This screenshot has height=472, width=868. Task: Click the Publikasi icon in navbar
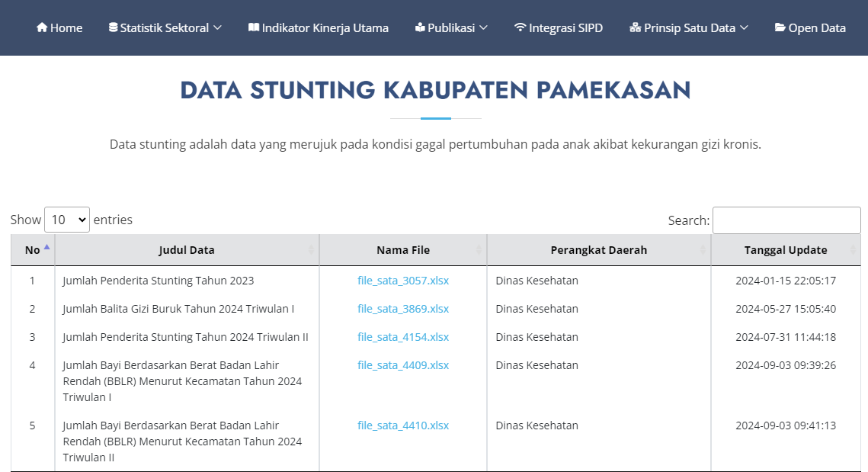[x=420, y=27]
